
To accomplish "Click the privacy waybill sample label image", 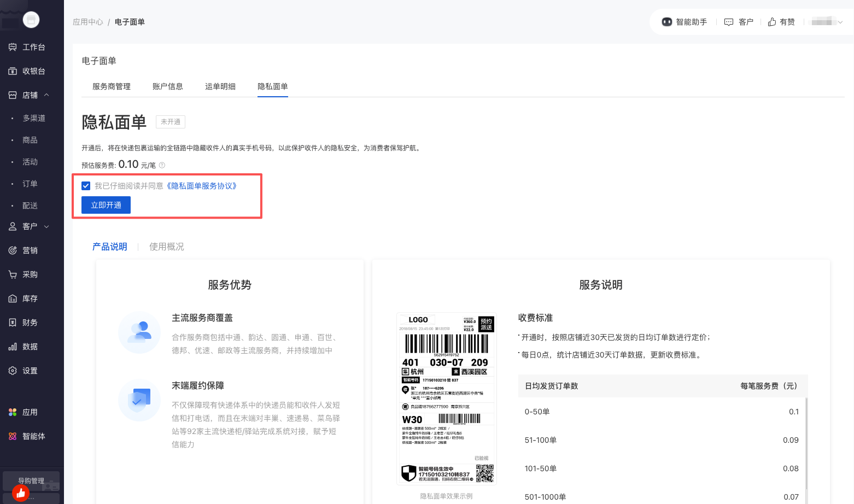I will 447,398.
